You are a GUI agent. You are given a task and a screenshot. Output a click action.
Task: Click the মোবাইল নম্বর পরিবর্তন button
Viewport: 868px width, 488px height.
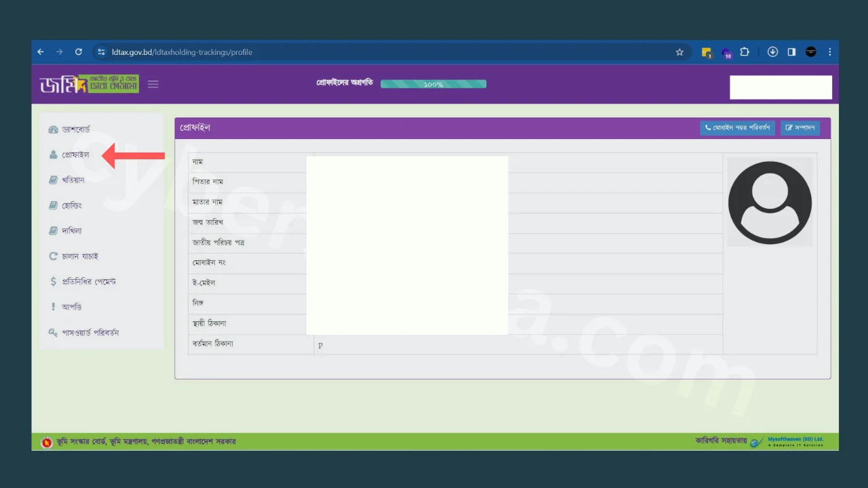pos(737,128)
